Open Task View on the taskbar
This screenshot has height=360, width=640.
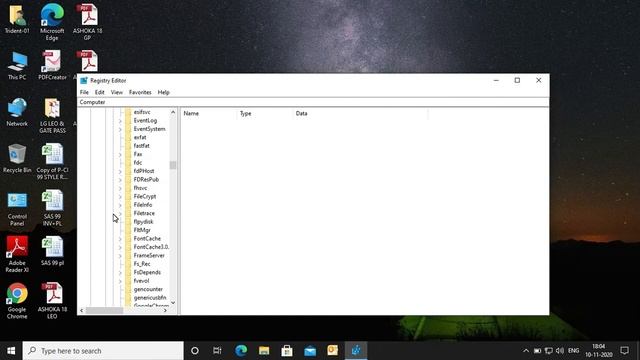coord(217,351)
